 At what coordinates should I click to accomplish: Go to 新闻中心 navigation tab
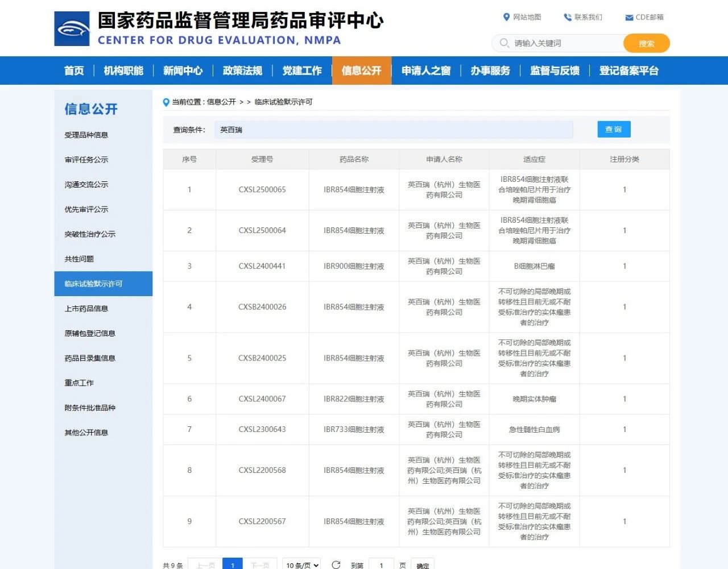(183, 70)
